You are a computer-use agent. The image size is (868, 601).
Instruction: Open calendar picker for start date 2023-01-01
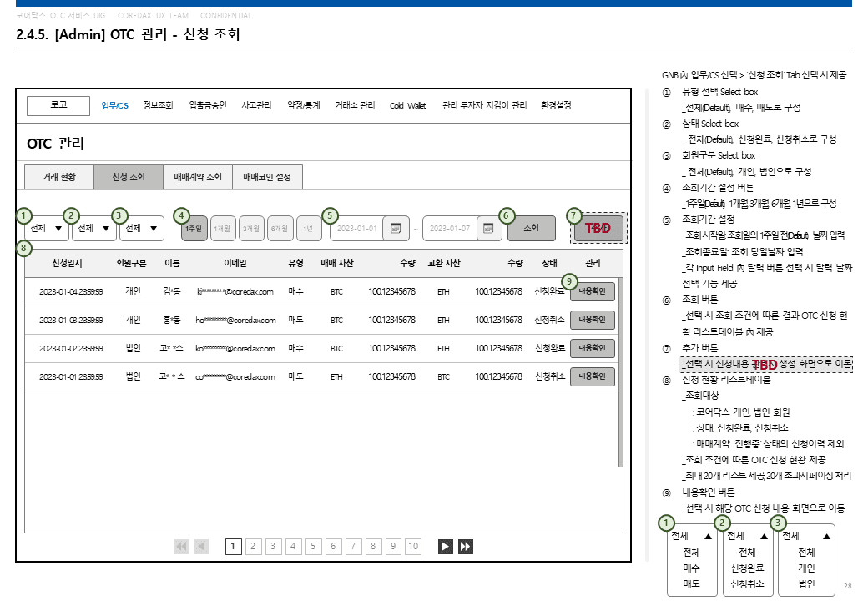click(x=396, y=228)
